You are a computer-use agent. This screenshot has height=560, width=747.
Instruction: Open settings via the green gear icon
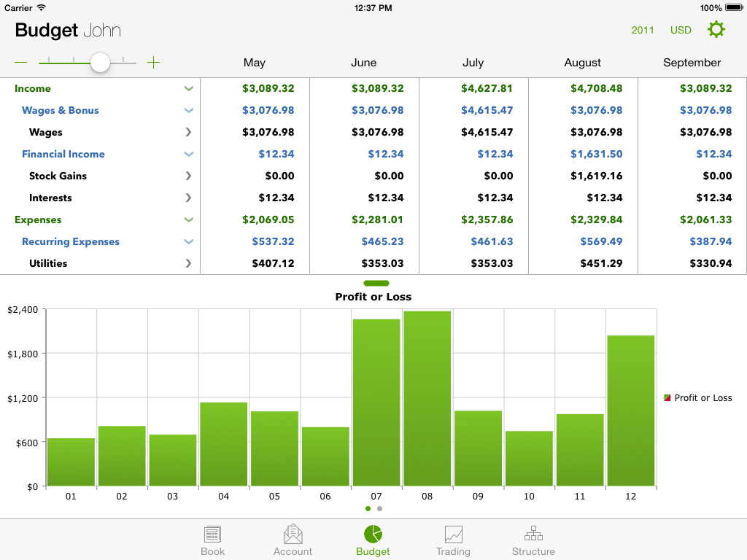coord(716,30)
